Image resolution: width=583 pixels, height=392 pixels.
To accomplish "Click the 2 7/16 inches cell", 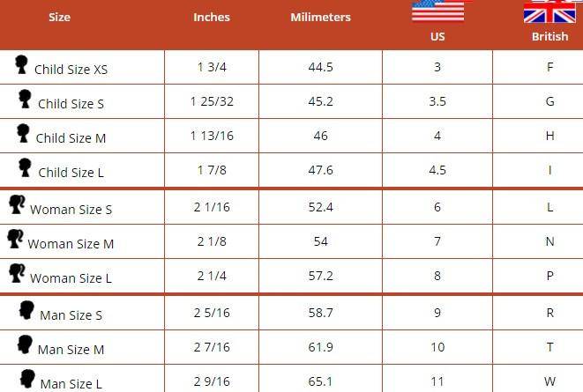I will pos(211,348).
